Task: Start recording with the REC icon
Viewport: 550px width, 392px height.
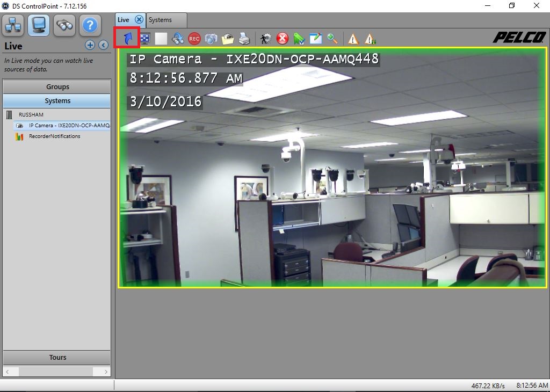Action: pos(194,38)
